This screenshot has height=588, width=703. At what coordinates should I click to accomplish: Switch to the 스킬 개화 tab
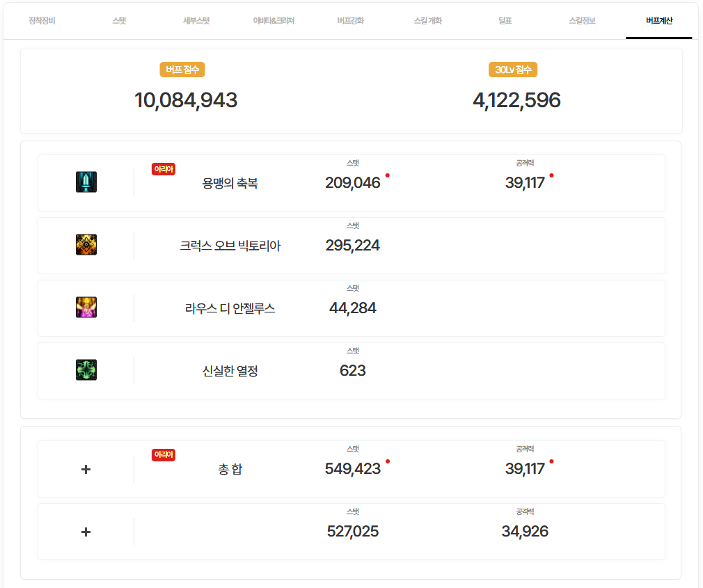click(x=427, y=21)
